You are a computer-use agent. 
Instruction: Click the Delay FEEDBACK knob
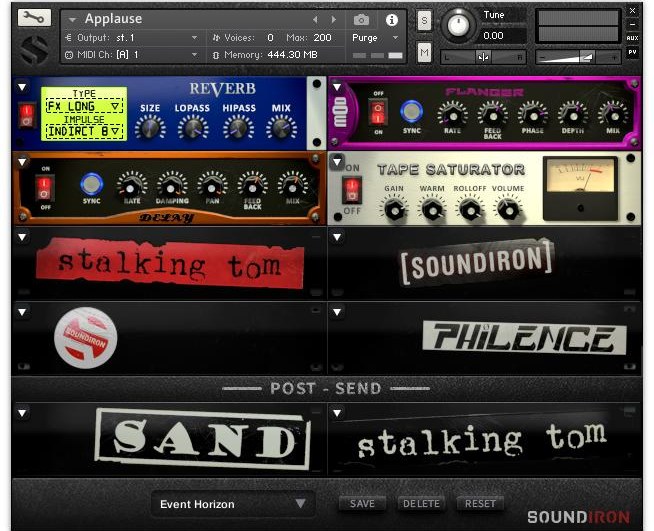coord(252,186)
